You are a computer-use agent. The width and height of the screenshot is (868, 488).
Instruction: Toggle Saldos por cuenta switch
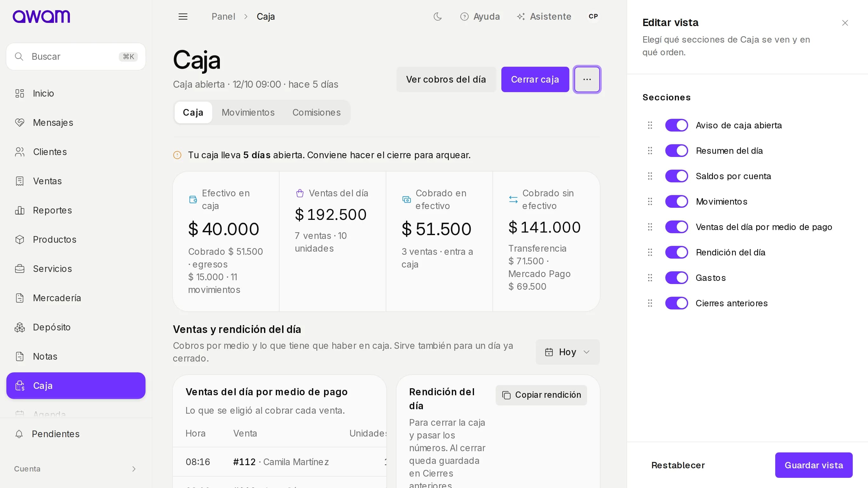[x=677, y=176]
